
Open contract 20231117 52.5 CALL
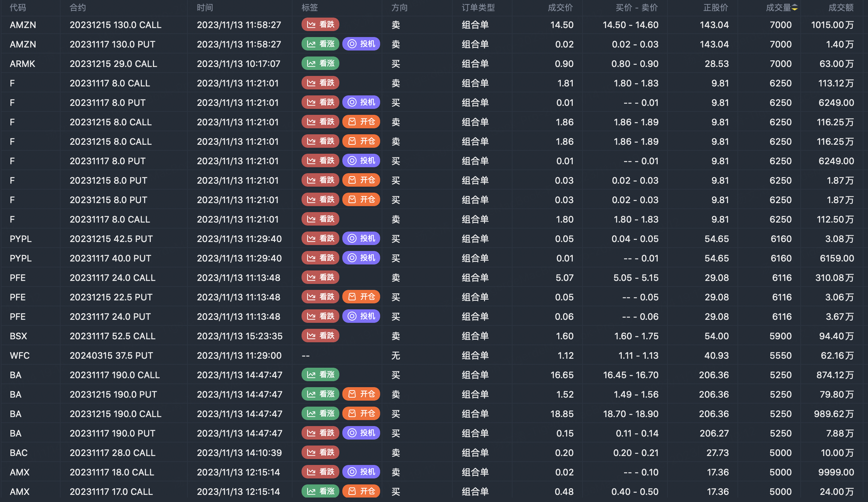point(113,336)
